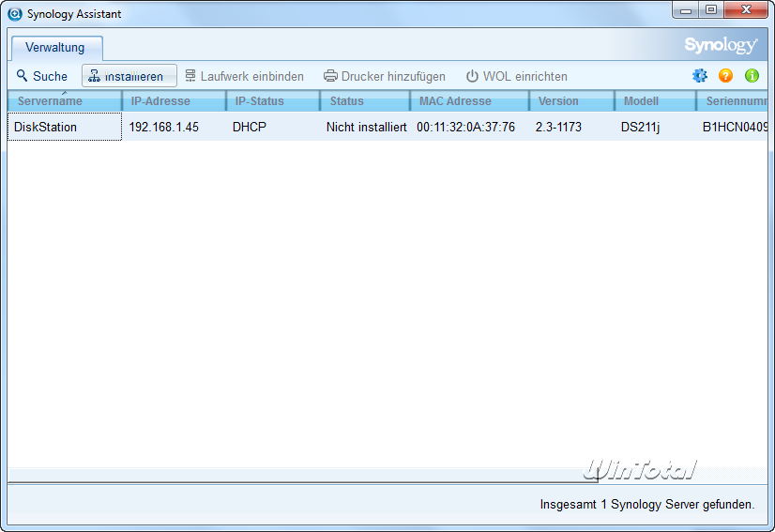
Task: Sort by the Servername column header
Action: click(64, 100)
